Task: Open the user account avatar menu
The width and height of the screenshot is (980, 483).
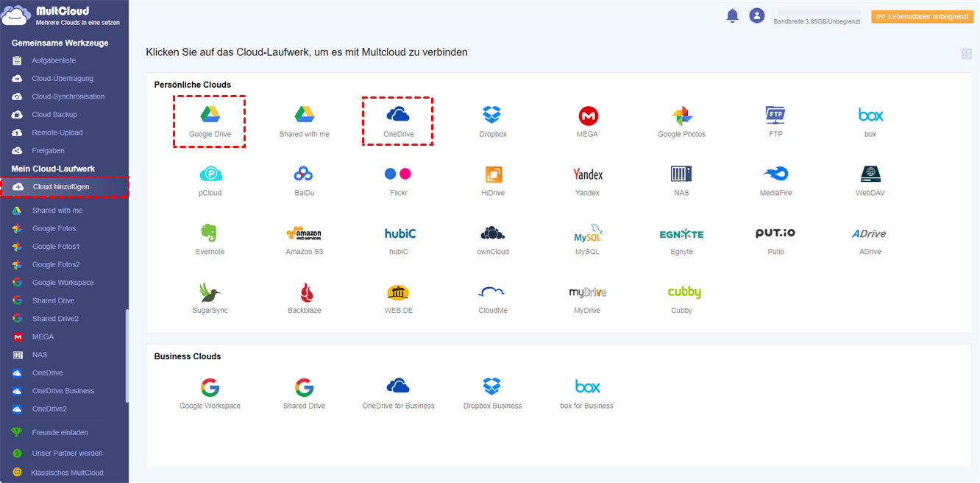Action: click(756, 15)
